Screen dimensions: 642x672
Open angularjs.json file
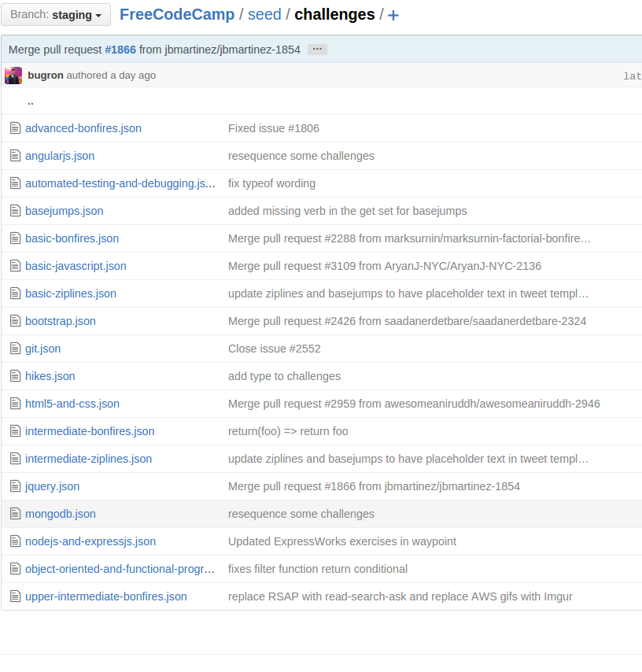point(60,156)
